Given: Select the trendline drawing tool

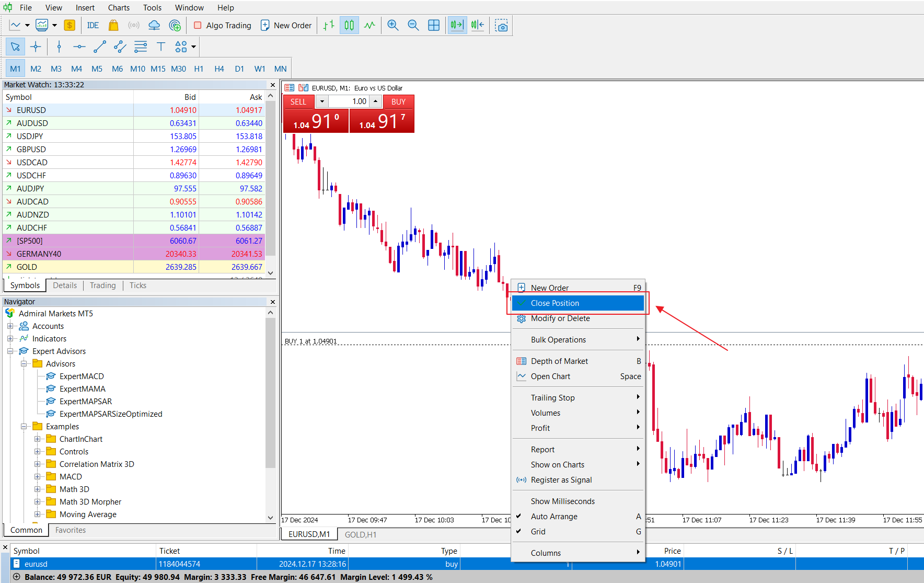Looking at the screenshot, I should click(x=99, y=47).
